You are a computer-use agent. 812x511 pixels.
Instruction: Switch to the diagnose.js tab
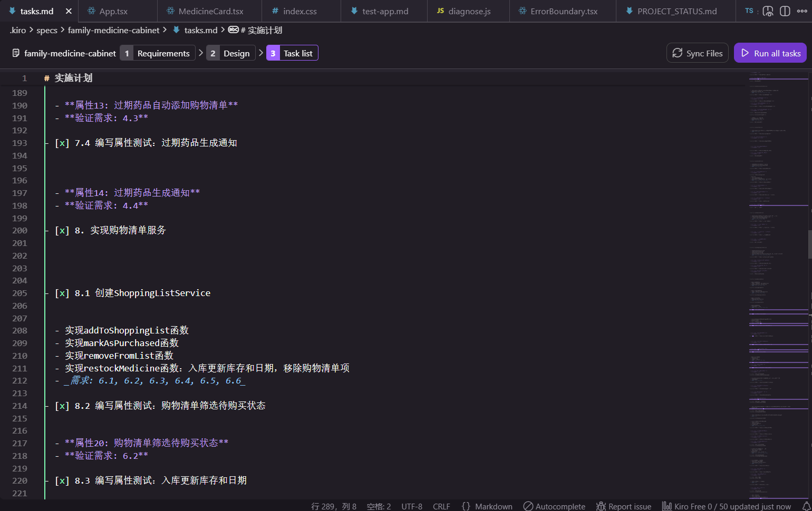pos(469,11)
